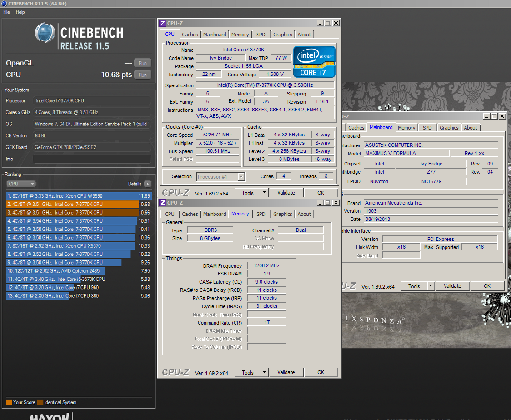Close the Memory CPU-Z window
The width and height of the screenshot is (511, 420).
click(336, 203)
